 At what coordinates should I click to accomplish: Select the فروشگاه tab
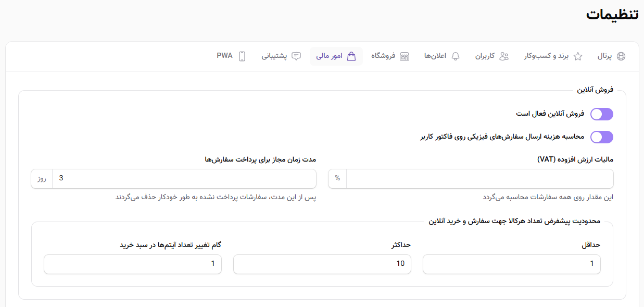390,56
